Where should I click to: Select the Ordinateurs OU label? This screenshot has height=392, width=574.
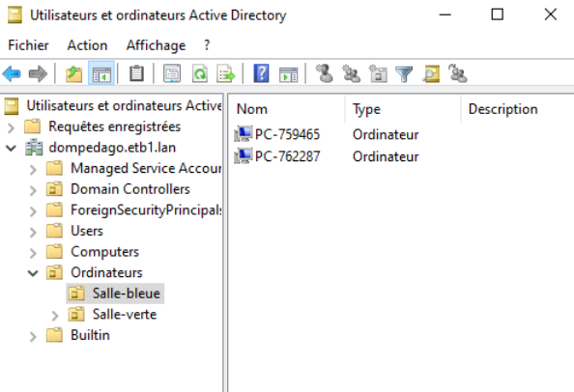[x=106, y=272]
